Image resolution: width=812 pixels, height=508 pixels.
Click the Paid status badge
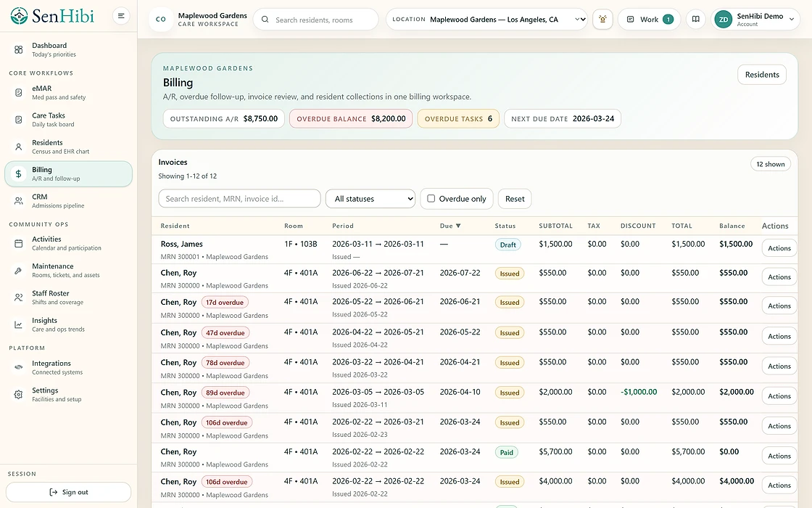[x=507, y=453]
